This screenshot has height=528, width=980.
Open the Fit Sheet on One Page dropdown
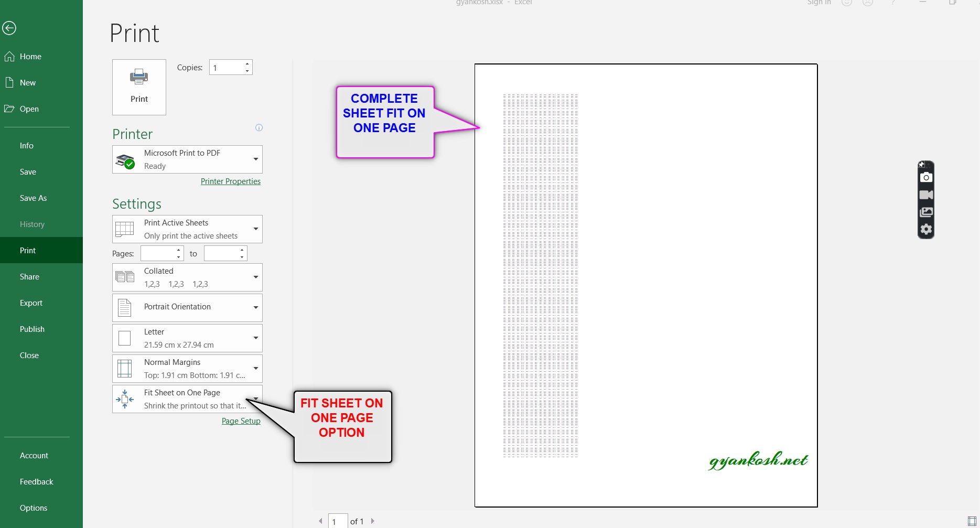pyautogui.click(x=187, y=399)
